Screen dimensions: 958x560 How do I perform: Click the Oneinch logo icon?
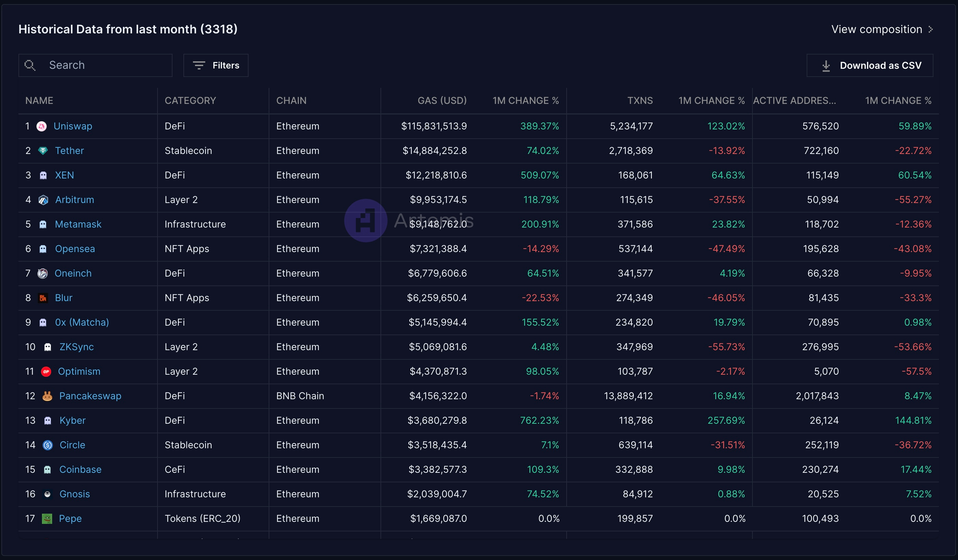(x=43, y=273)
